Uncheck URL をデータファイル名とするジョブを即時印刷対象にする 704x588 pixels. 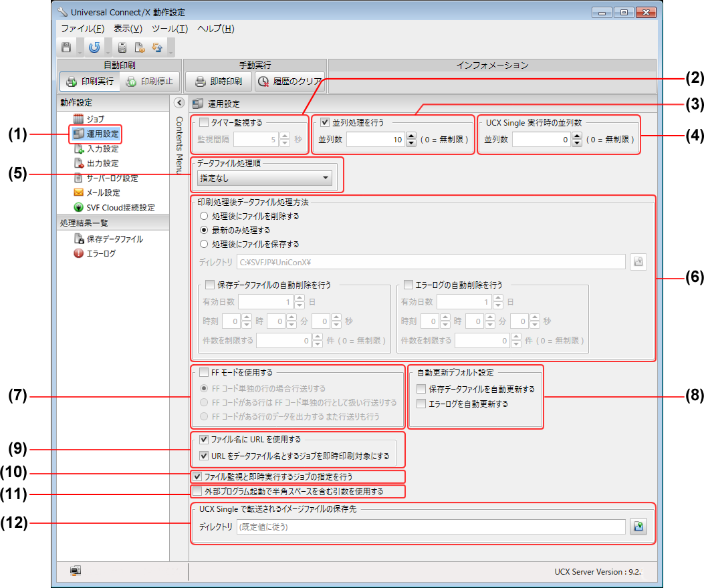[x=204, y=456]
